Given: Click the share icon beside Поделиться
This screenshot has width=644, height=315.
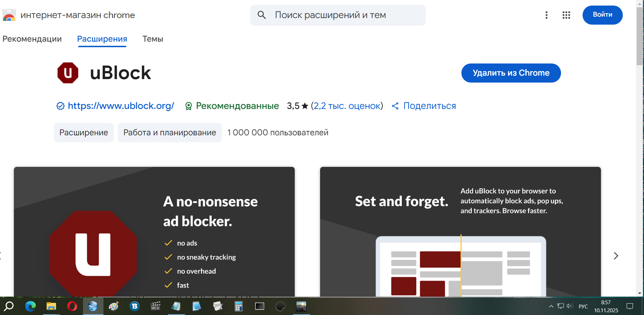Looking at the screenshot, I should (395, 106).
